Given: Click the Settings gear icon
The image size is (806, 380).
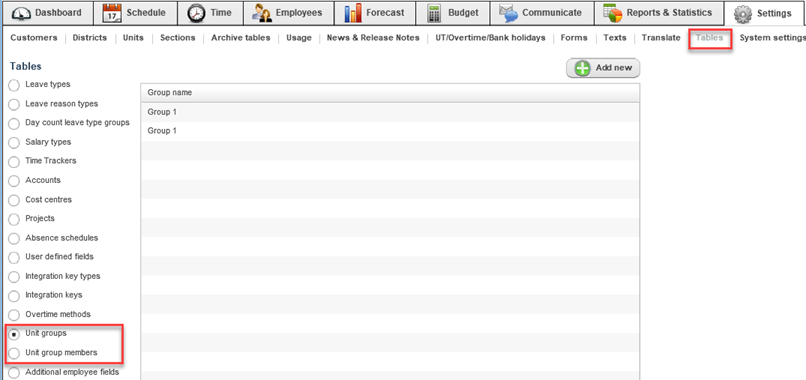Looking at the screenshot, I should [x=743, y=14].
